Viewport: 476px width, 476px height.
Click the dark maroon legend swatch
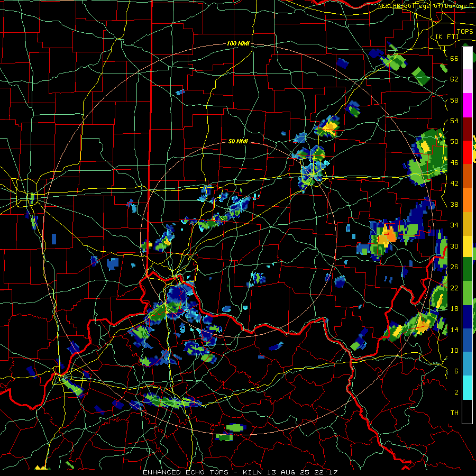coord(467,129)
